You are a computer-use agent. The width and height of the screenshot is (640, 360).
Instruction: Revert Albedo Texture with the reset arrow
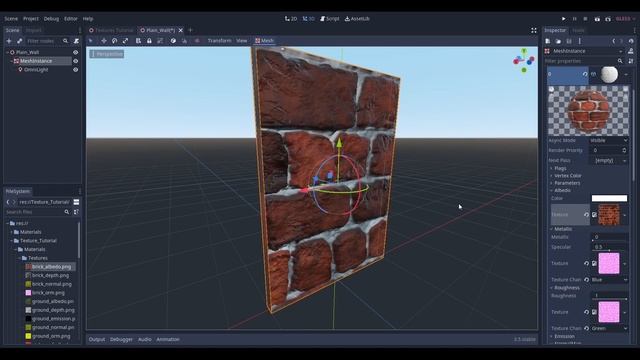(x=587, y=214)
